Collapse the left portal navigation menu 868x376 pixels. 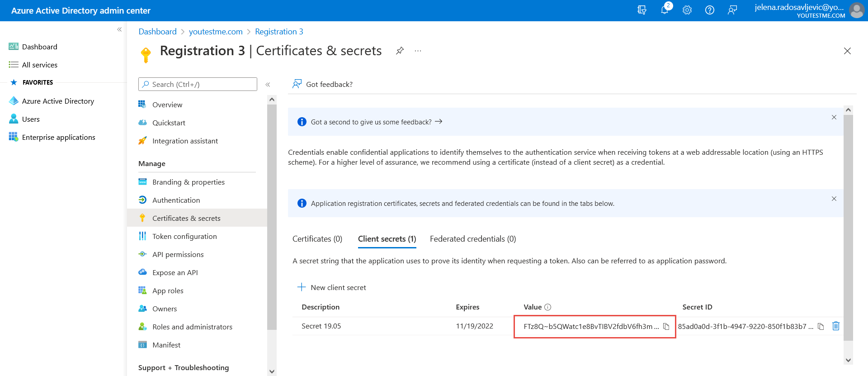tap(119, 29)
